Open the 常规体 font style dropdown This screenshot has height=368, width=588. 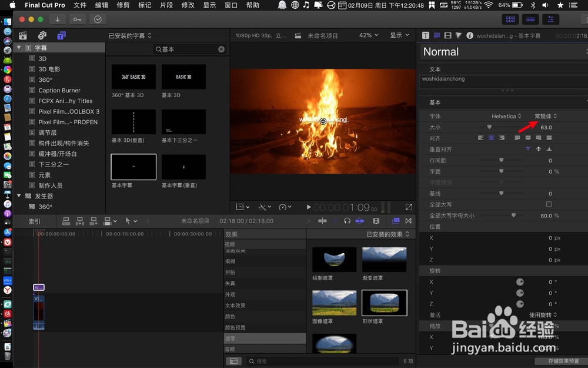click(545, 116)
